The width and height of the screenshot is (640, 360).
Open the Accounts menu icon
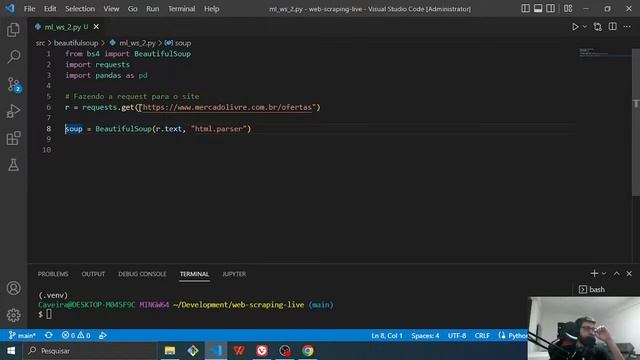13,288
